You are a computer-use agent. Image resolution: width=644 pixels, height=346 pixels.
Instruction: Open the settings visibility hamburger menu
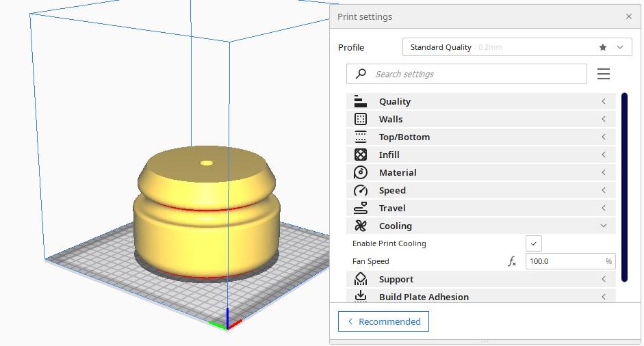[x=604, y=74]
